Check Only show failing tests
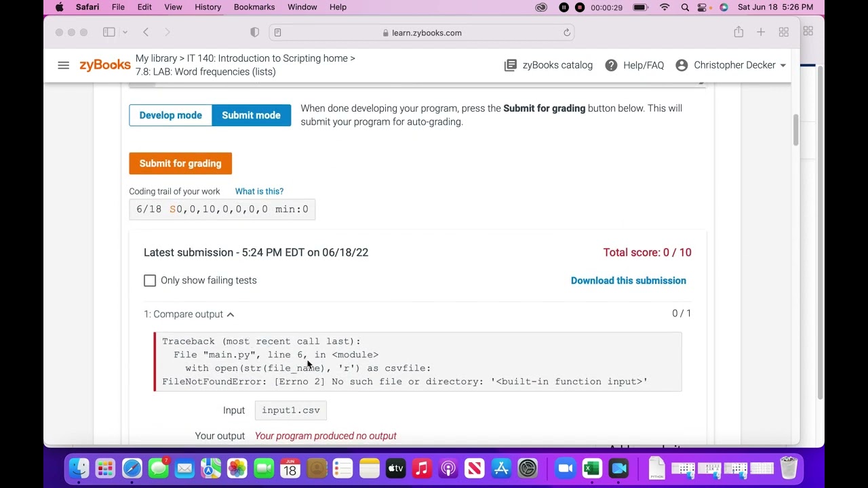 [150, 281]
